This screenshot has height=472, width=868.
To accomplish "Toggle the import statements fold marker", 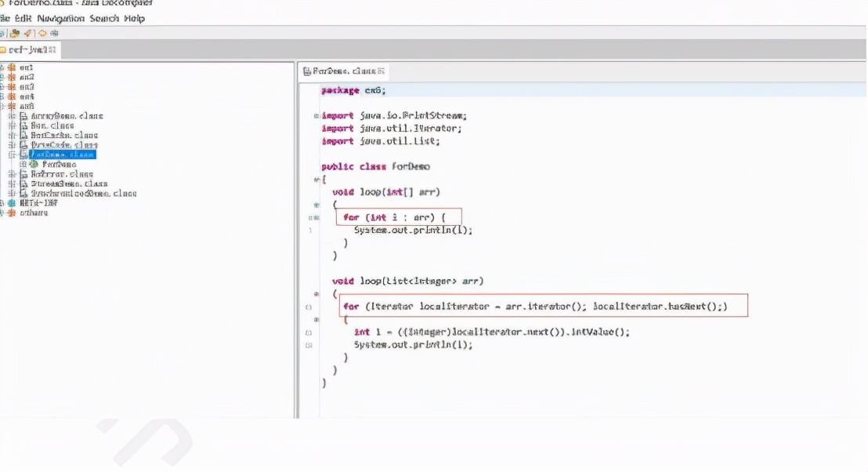I will [316, 116].
